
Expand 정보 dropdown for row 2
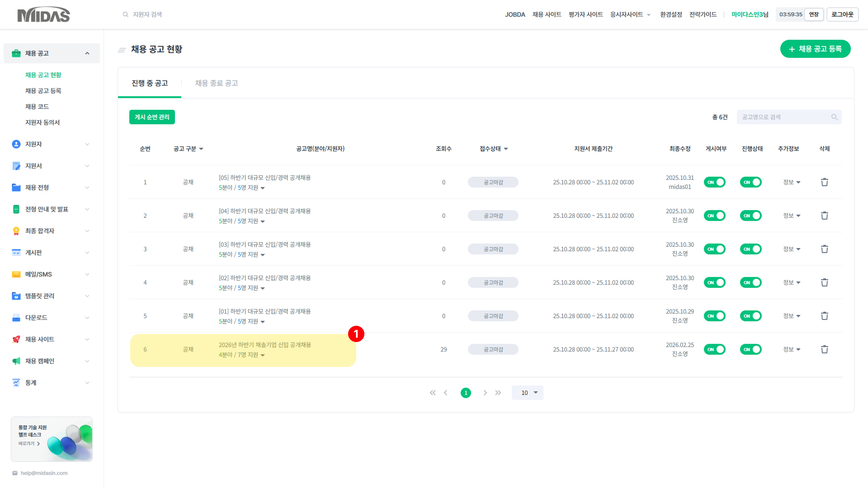(792, 216)
